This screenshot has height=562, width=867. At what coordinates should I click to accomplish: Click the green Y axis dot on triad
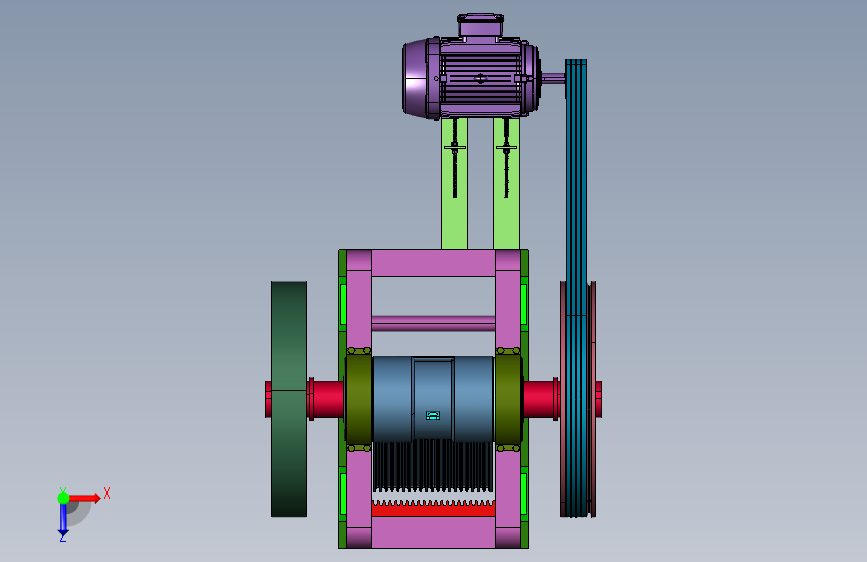pyautogui.click(x=63, y=498)
